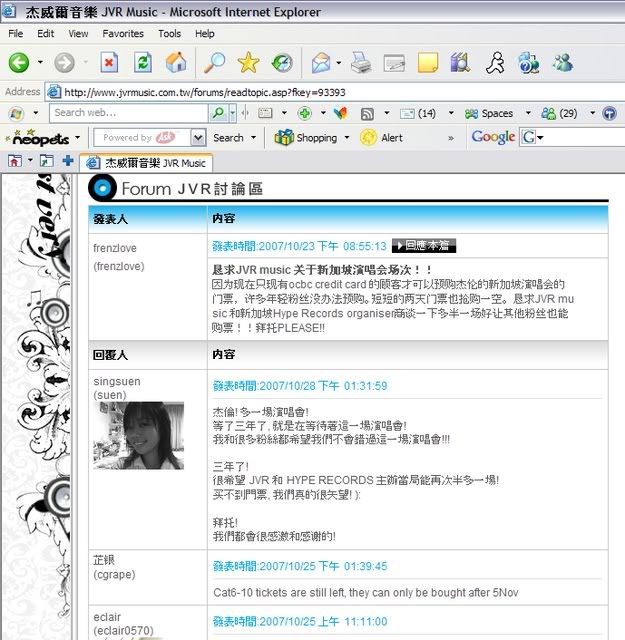Open the yellow note icon
The image size is (625, 640).
(x=428, y=63)
